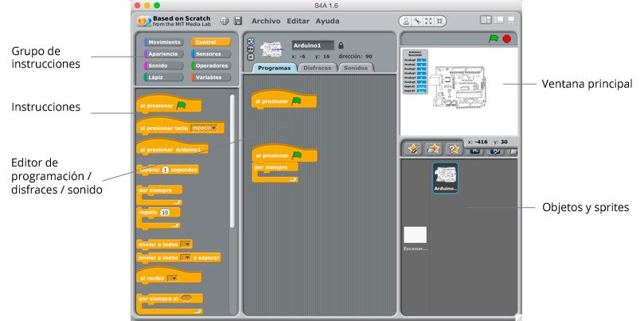The image size is (644, 321).
Task: Select the scissors delete tool
Action: pos(417,21)
